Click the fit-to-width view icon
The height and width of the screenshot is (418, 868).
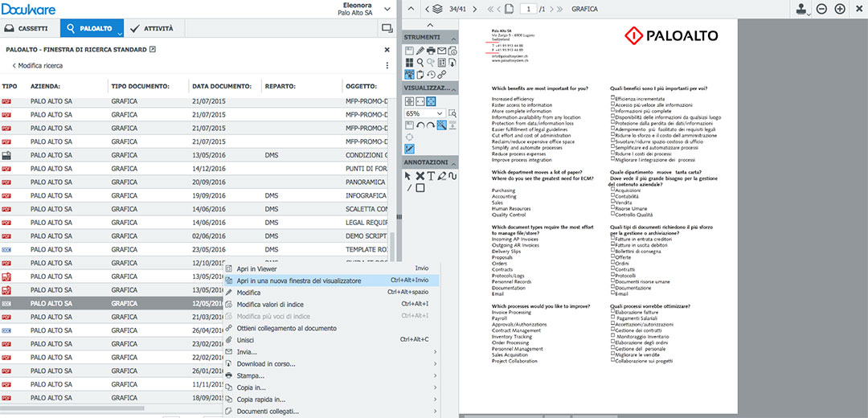[x=420, y=101]
